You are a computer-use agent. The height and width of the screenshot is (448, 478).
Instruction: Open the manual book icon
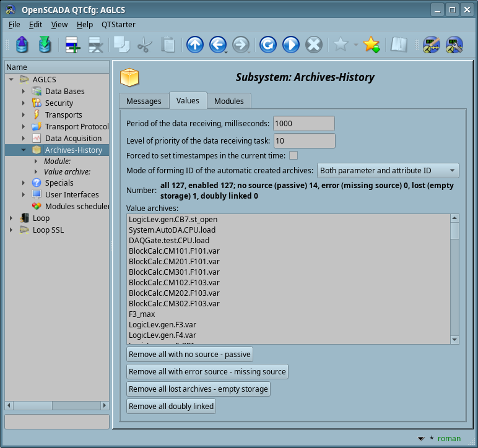coord(399,45)
